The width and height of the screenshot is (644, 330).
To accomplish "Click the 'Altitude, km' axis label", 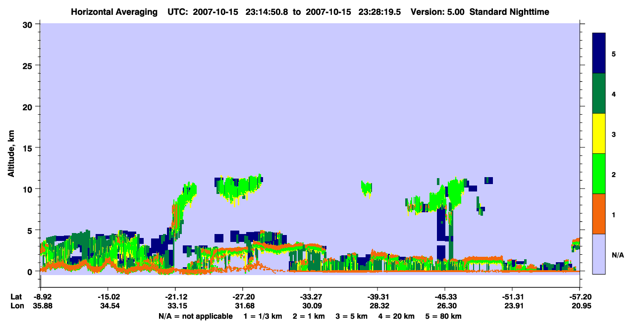I will coord(11,152).
